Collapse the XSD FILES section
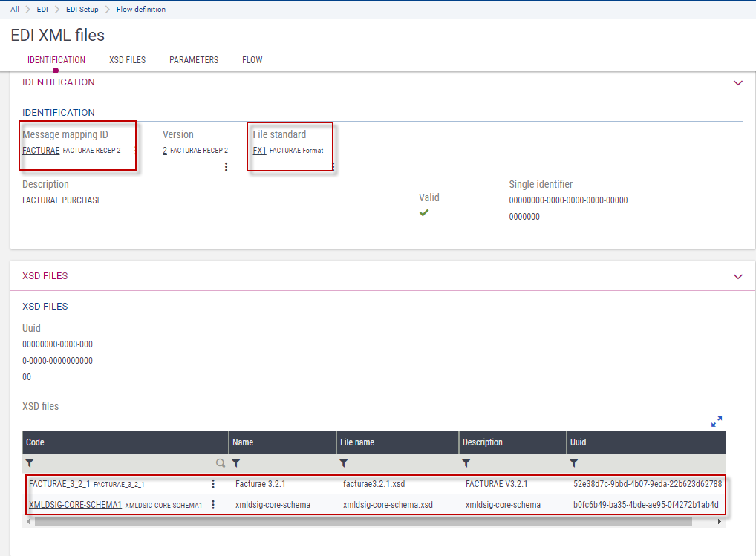The image size is (756, 556). [737, 276]
